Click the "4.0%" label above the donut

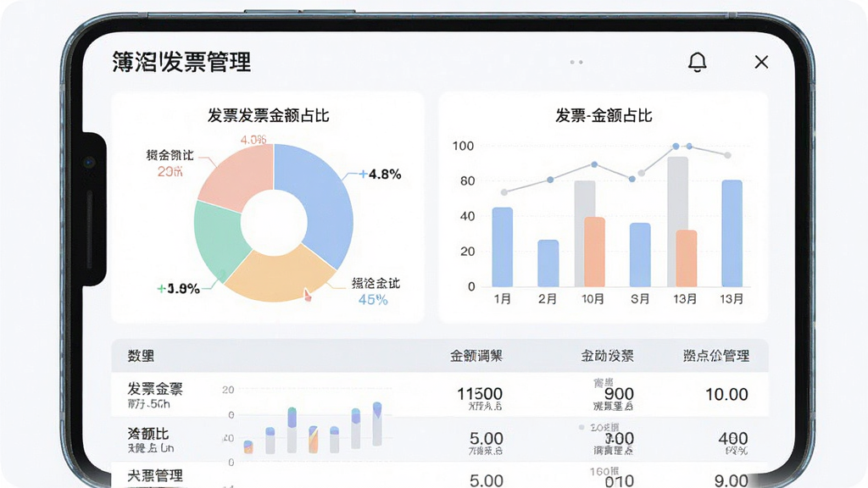(x=253, y=140)
